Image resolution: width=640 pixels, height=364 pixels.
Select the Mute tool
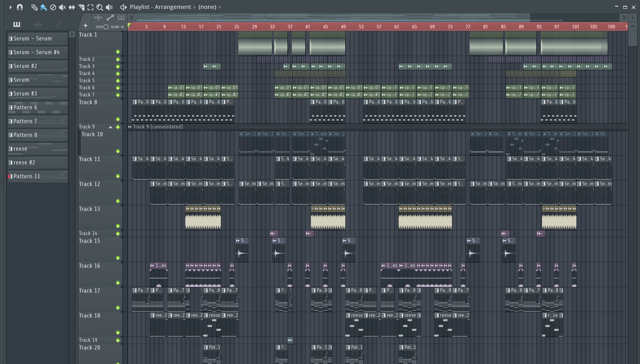(62, 7)
